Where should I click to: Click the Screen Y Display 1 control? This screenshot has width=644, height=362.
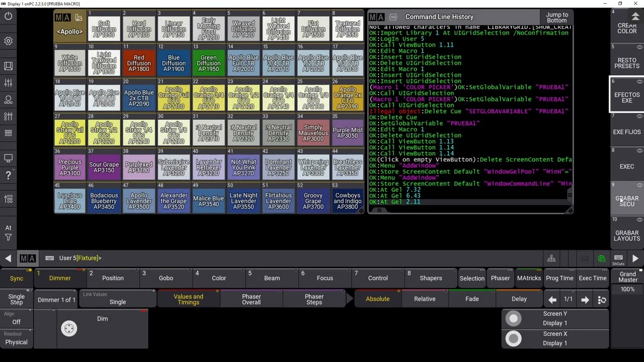[x=555, y=318]
